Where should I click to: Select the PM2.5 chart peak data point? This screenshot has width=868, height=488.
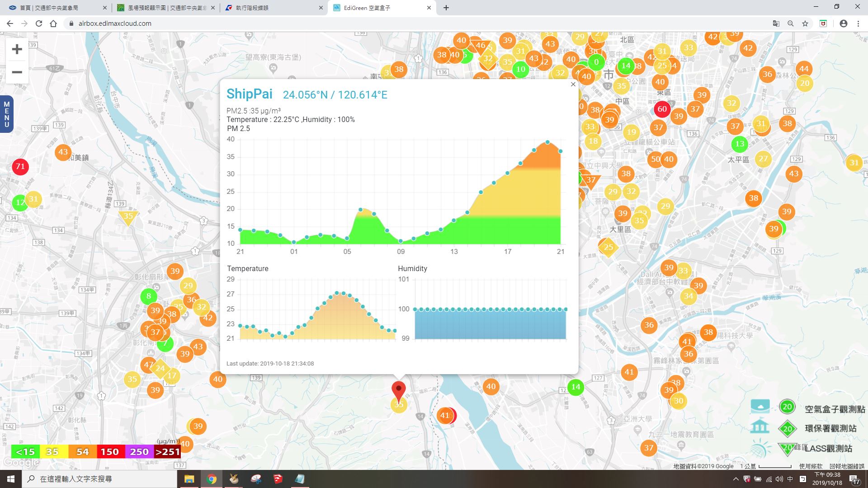(547, 142)
